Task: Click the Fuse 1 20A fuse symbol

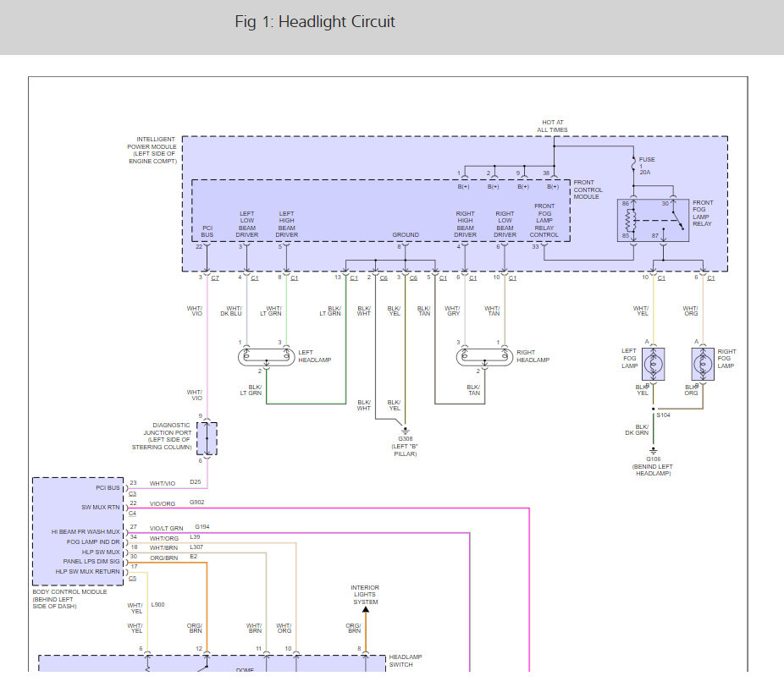Action: (x=633, y=164)
